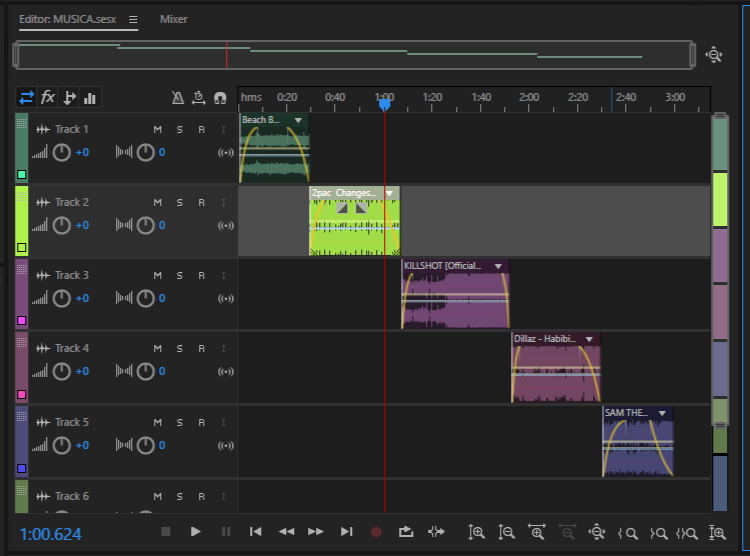Select the Inputs/Outputs view icon
The height and width of the screenshot is (556, 750).
click(26, 97)
